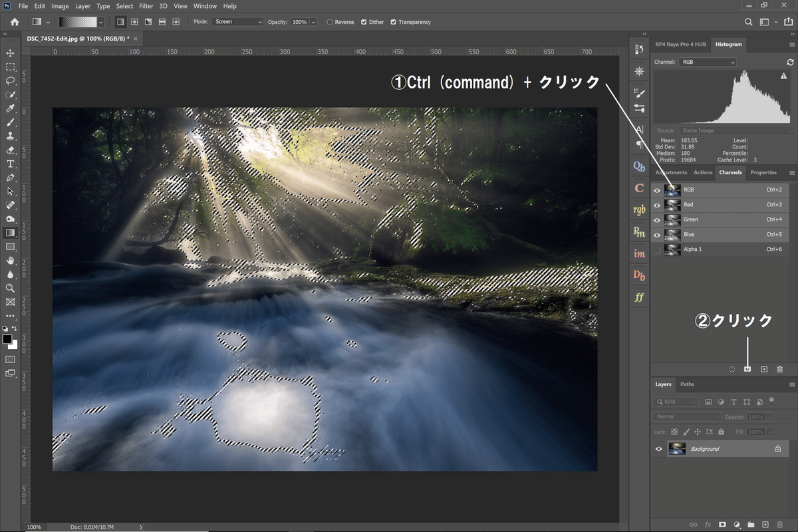Open the gradient Mode dropdown (Screen)

tap(238, 22)
